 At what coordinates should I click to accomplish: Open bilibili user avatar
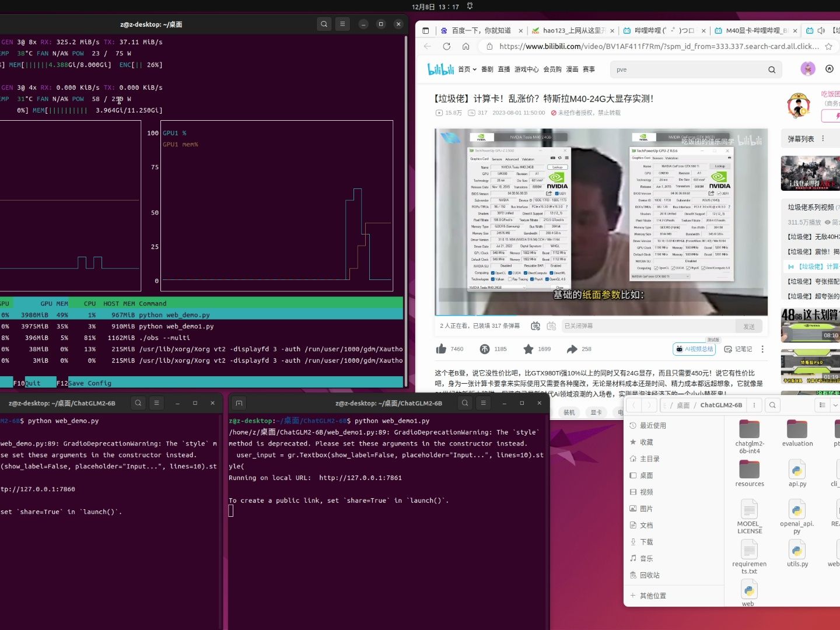tap(808, 69)
